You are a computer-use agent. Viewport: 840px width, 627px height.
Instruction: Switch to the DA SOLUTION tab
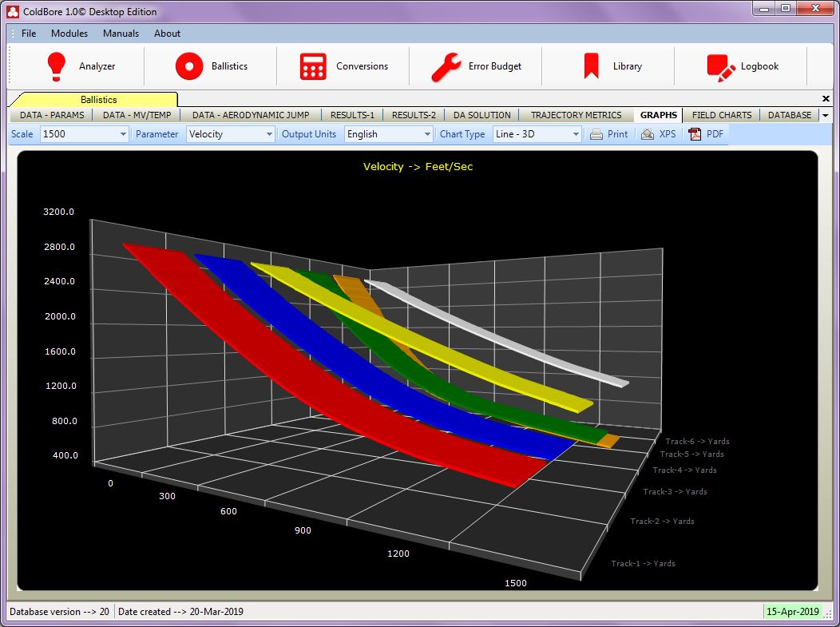point(482,115)
